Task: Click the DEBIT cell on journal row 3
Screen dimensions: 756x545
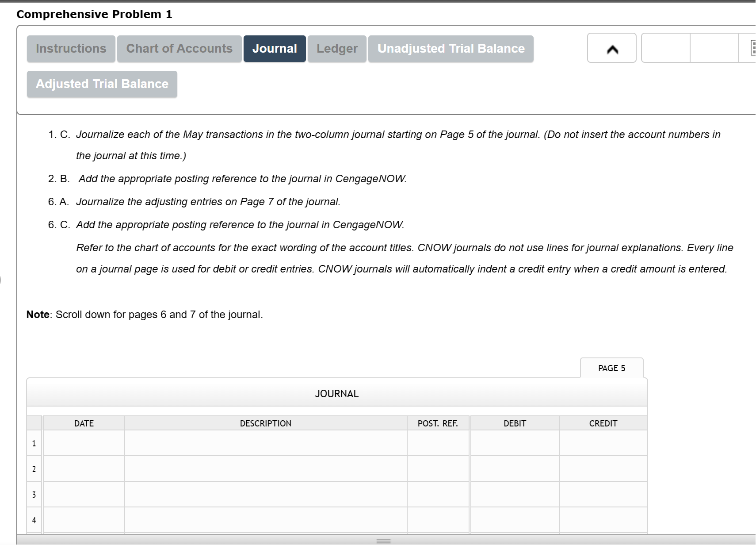Action: pos(514,494)
